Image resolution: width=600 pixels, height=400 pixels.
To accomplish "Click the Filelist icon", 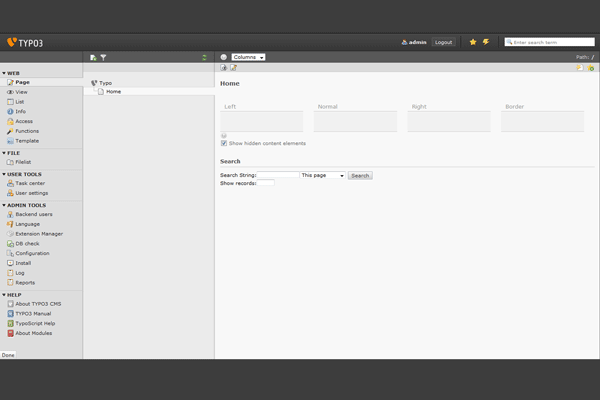I will (x=10, y=162).
